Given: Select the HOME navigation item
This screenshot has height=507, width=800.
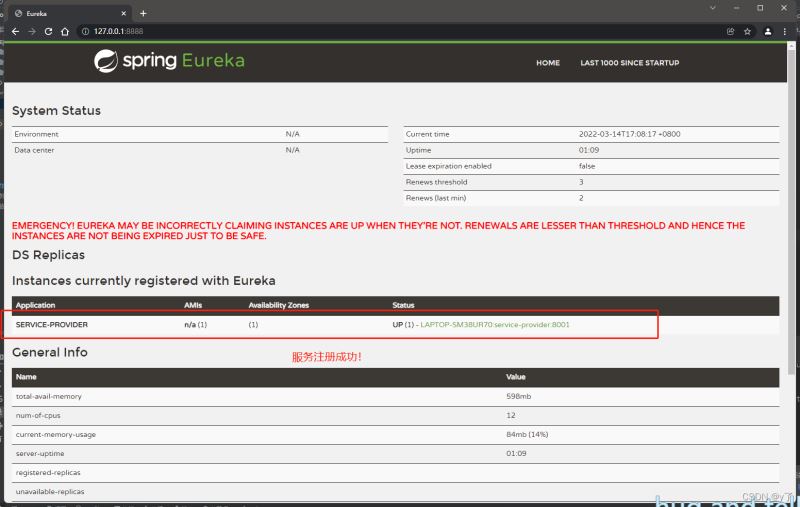Looking at the screenshot, I should 548,63.
